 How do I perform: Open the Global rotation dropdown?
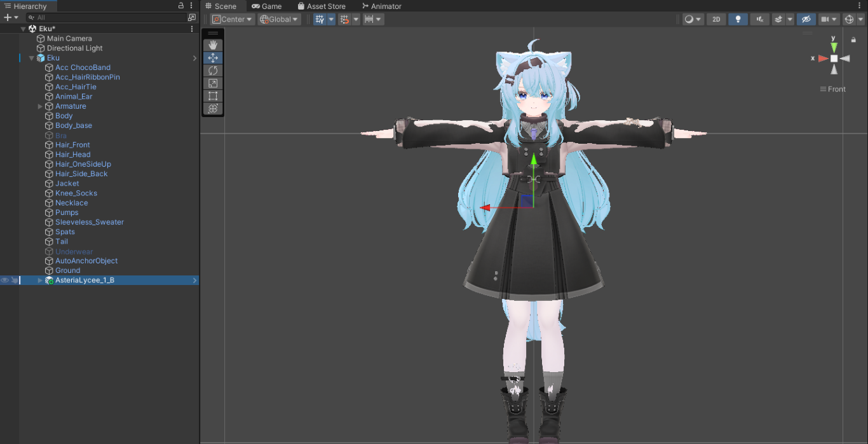[x=279, y=20]
